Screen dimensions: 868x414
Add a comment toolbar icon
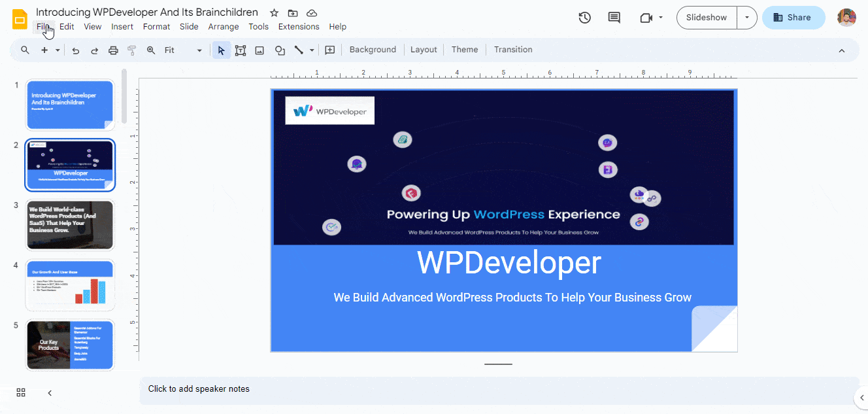330,50
